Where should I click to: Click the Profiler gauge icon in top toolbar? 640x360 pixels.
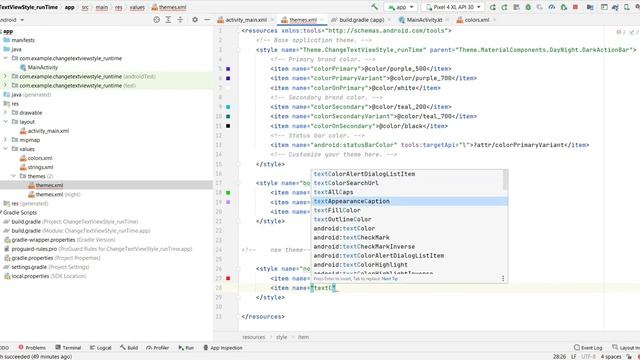tap(551, 7)
